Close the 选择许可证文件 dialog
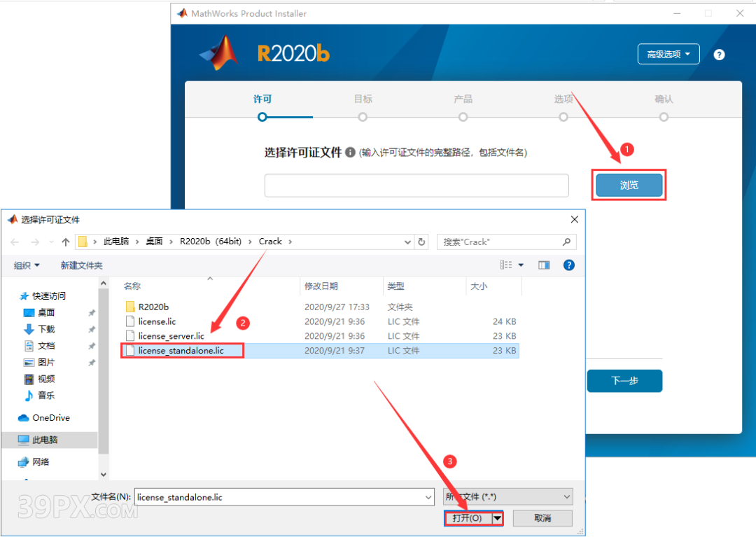This screenshot has height=537, width=756. [574, 219]
